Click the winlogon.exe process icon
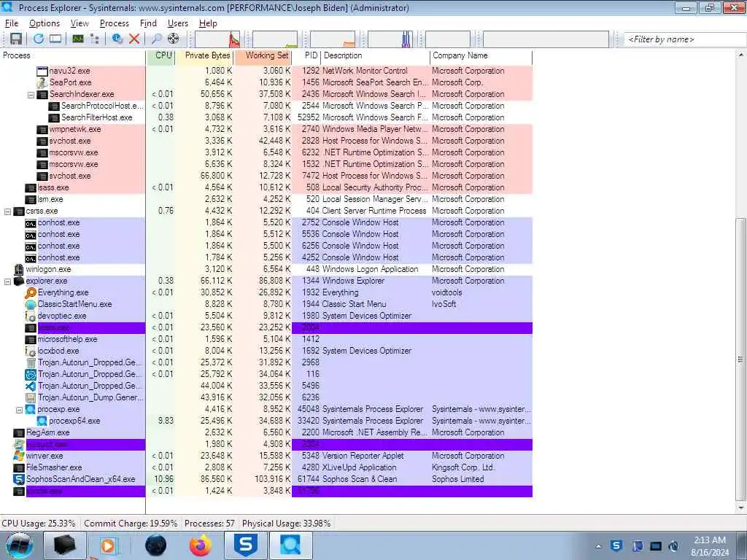Image resolution: width=747 pixels, height=560 pixels. click(x=18, y=270)
